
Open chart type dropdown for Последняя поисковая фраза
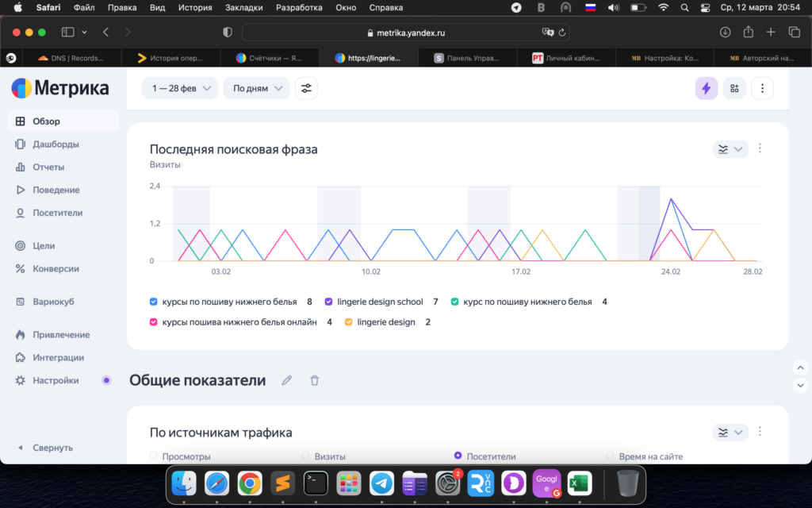click(x=730, y=149)
